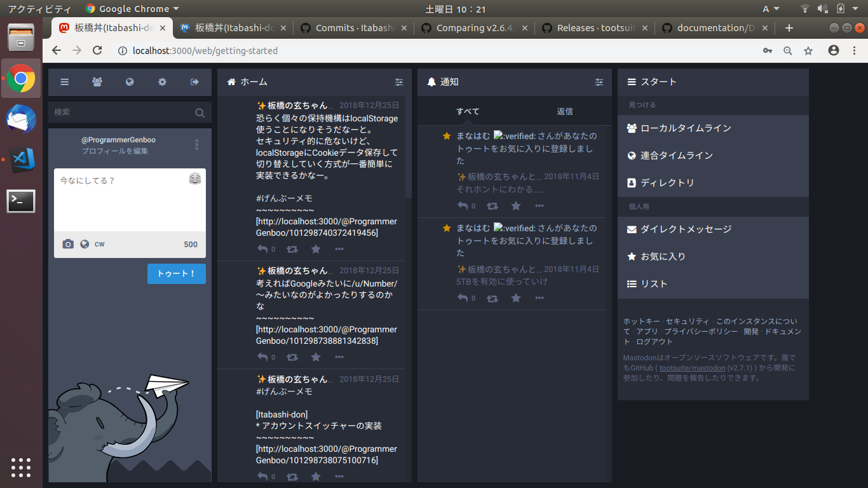This screenshot has height=488, width=868.
Task: Open the profile actions three-dot menu
Action: coord(196,145)
